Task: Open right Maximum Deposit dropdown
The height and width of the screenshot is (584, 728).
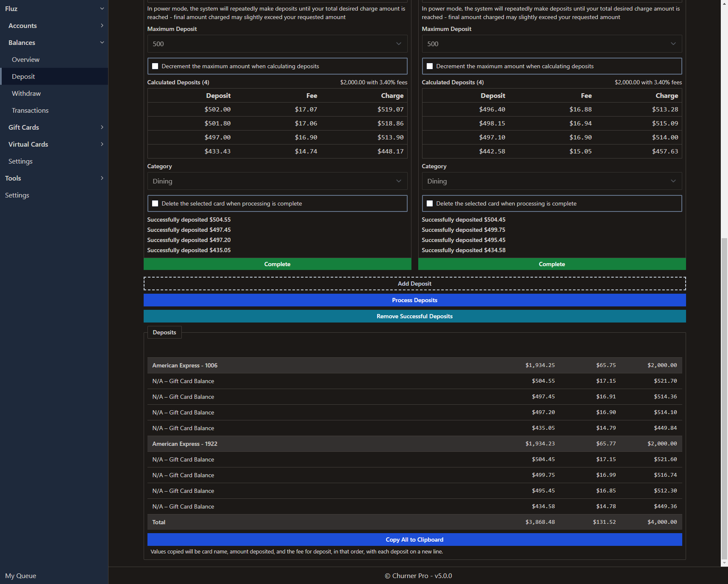Action: coord(552,44)
